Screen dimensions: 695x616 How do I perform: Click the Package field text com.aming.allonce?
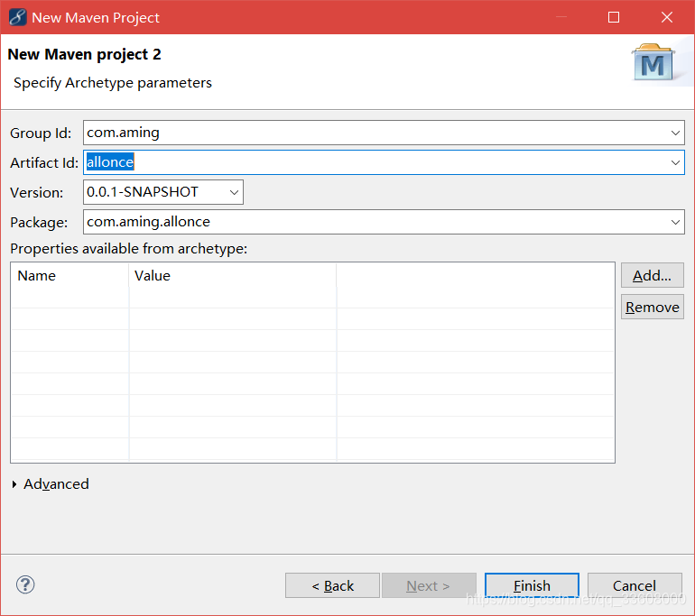click(149, 222)
